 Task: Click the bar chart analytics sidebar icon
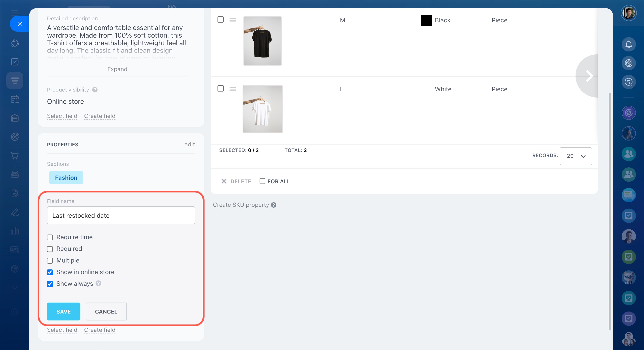(x=15, y=231)
